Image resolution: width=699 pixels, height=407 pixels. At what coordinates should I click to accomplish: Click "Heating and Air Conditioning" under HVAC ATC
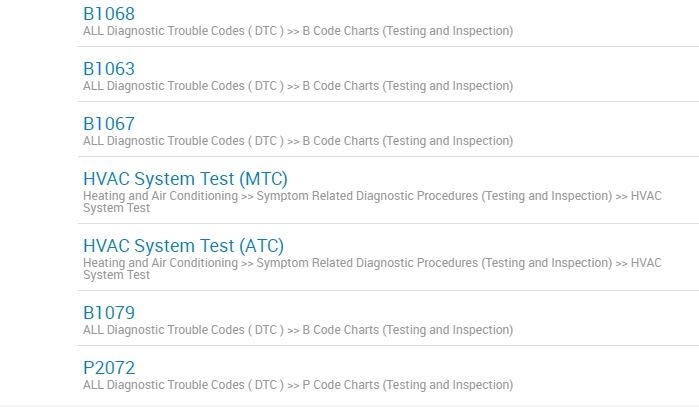tap(160, 263)
